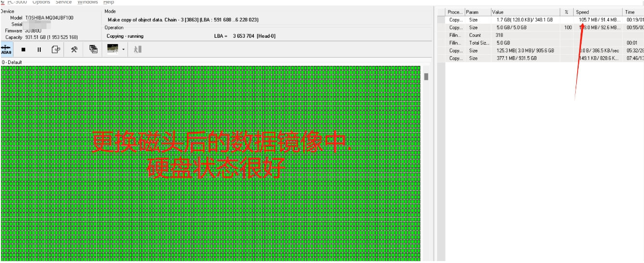Click the sector map vertical scrollbar thumb

click(426, 77)
